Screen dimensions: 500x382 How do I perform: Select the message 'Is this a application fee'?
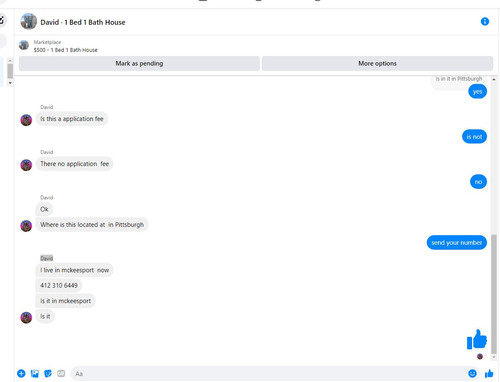click(x=72, y=119)
